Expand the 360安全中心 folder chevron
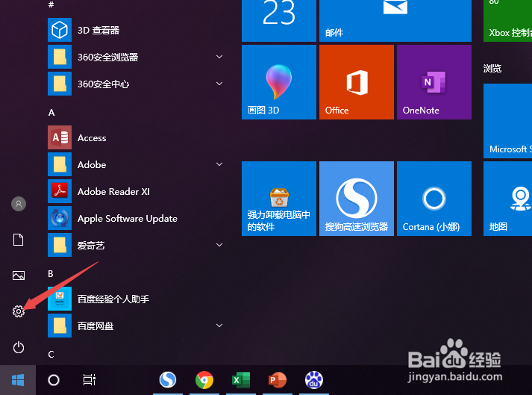This screenshot has height=395, width=532. click(x=219, y=84)
